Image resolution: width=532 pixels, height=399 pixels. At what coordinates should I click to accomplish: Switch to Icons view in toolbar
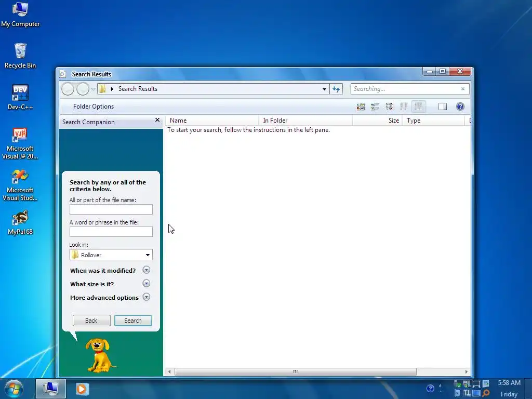(x=390, y=107)
